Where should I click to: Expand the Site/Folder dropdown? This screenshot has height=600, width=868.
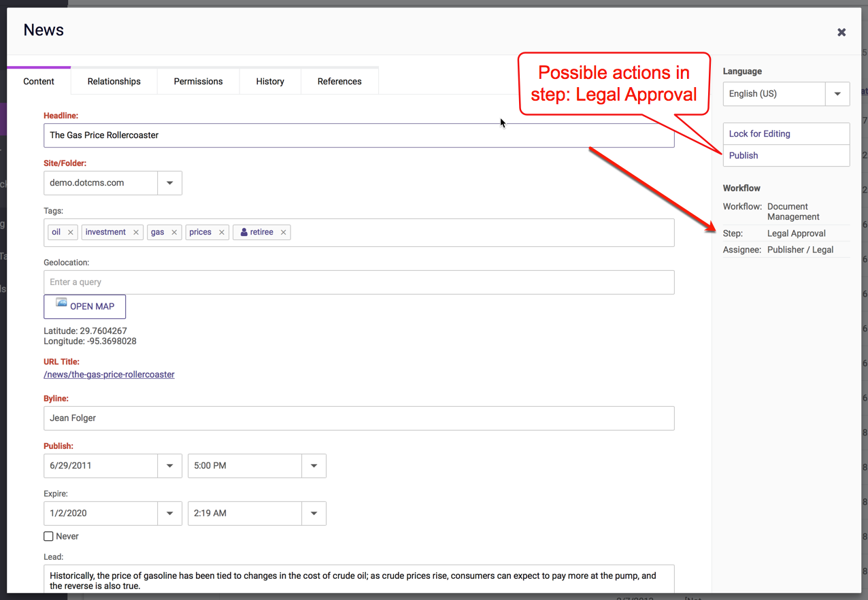click(169, 183)
